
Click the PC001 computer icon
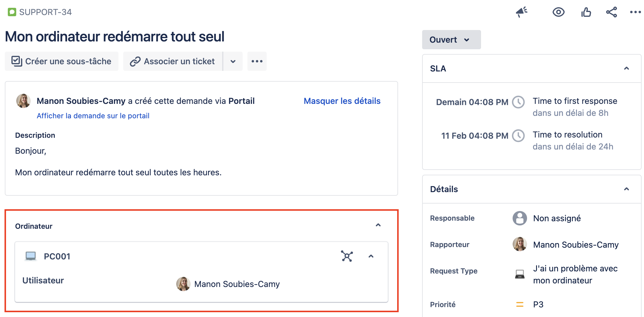pyautogui.click(x=31, y=256)
